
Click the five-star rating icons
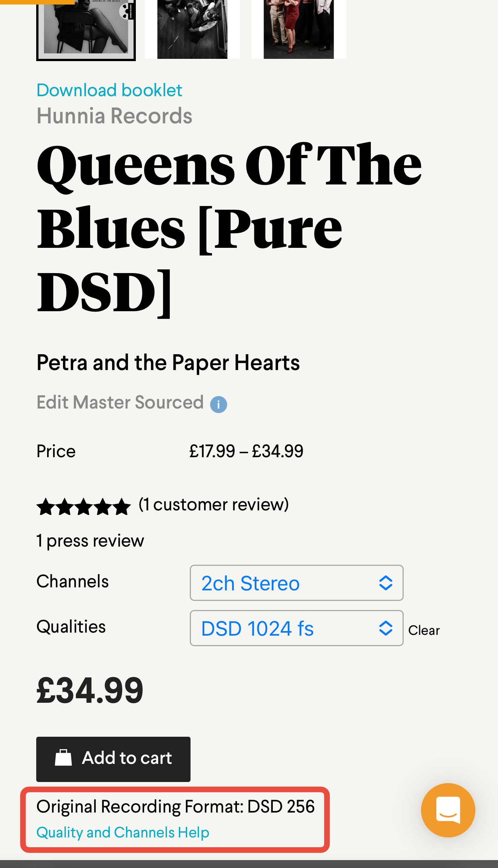click(x=84, y=506)
